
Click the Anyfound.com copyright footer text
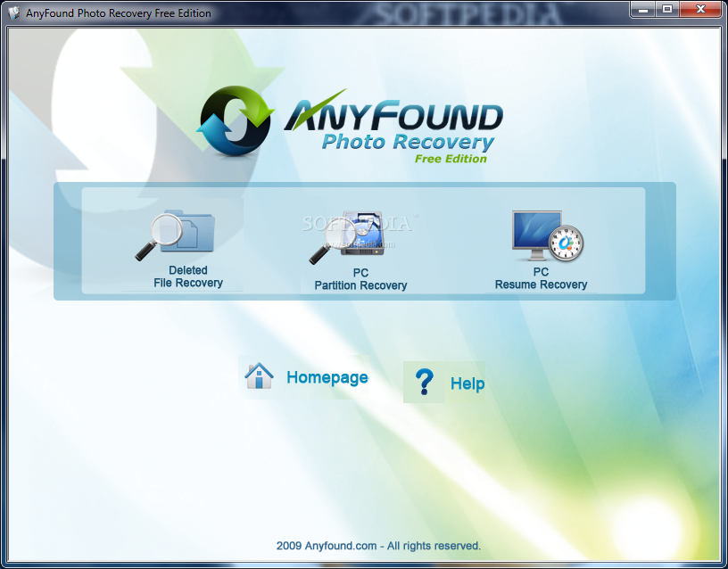click(378, 546)
